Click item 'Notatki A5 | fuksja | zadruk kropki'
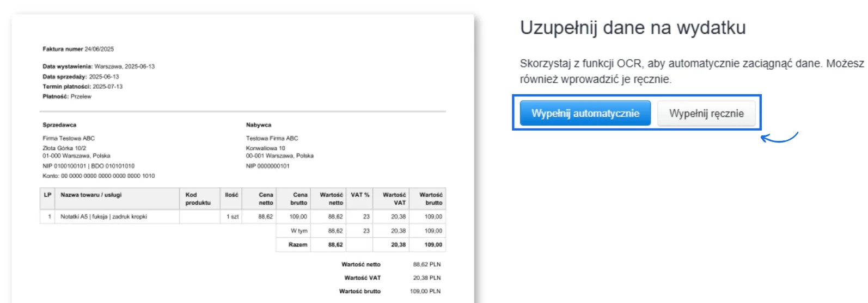 coord(103,217)
